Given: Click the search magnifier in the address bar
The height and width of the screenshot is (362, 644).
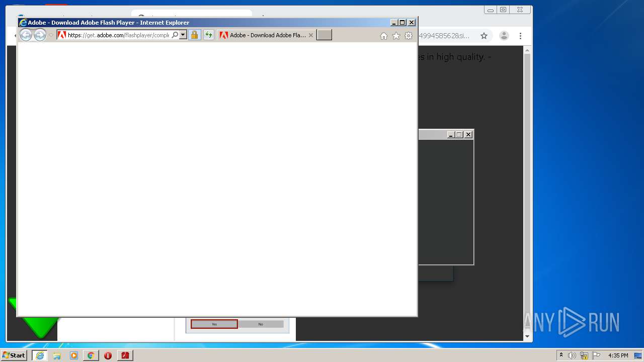Looking at the screenshot, I should 175,35.
